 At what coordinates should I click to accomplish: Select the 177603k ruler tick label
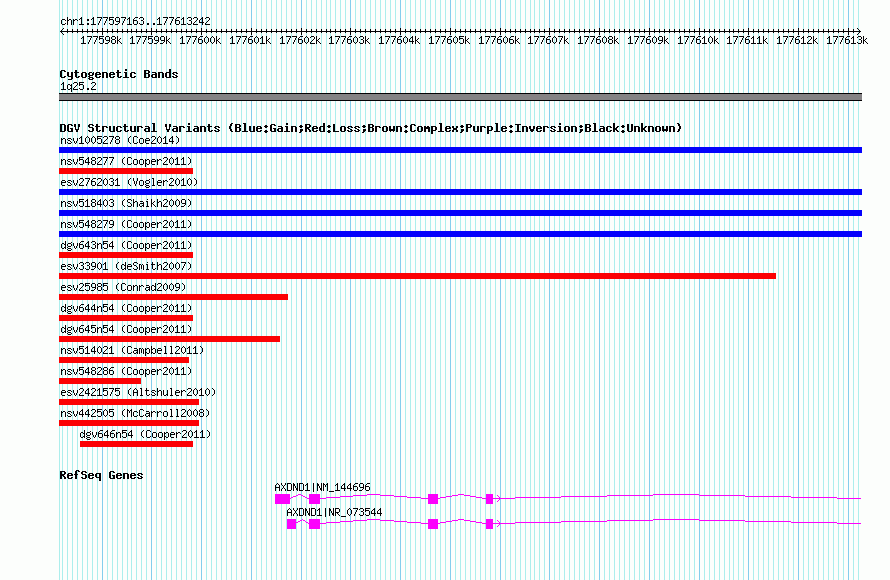point(349,40)
